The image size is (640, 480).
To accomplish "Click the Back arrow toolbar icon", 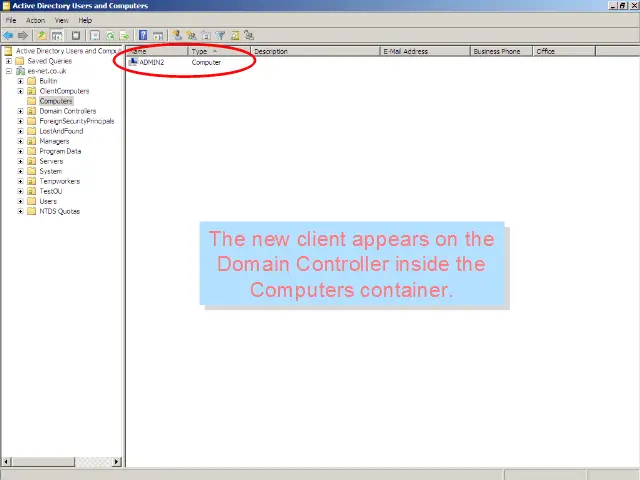I will pos(8,36).
